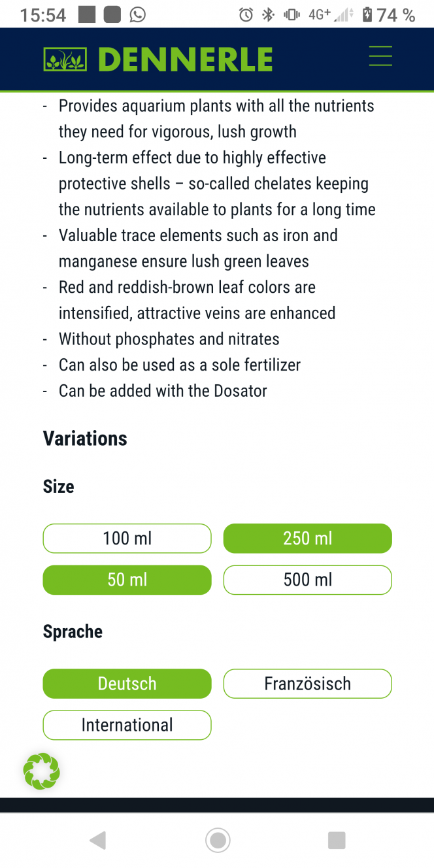Tap the WhatsApp notification icon
Image resolution: width=434 pixels, height=868 pixels.
tap(137, 14)
